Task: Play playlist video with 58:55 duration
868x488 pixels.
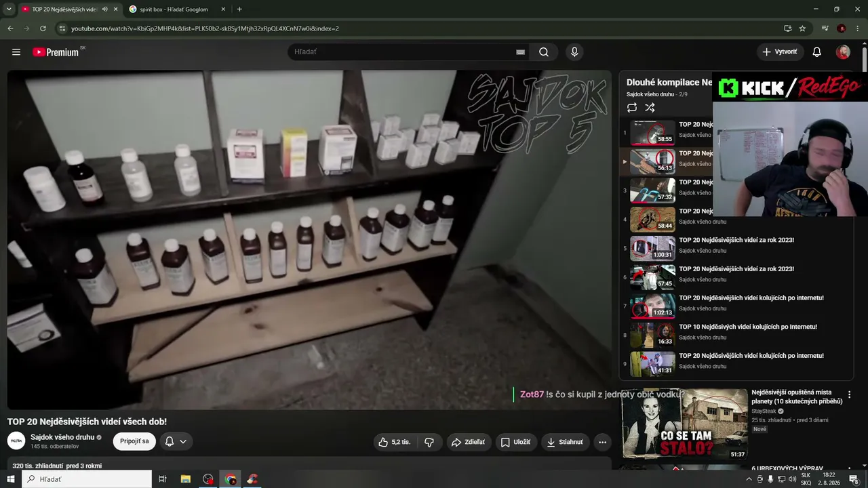Action: pyautogui.click(x=652, y=133)
